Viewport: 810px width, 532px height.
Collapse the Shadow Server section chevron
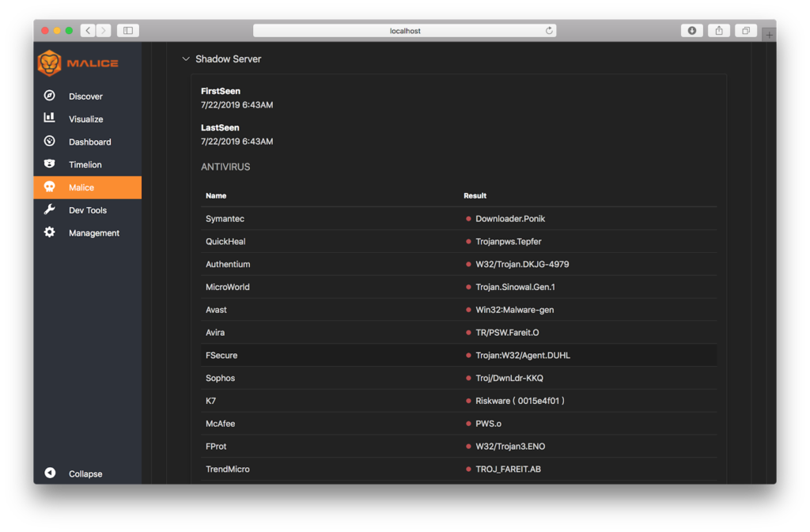click(186, 58)
